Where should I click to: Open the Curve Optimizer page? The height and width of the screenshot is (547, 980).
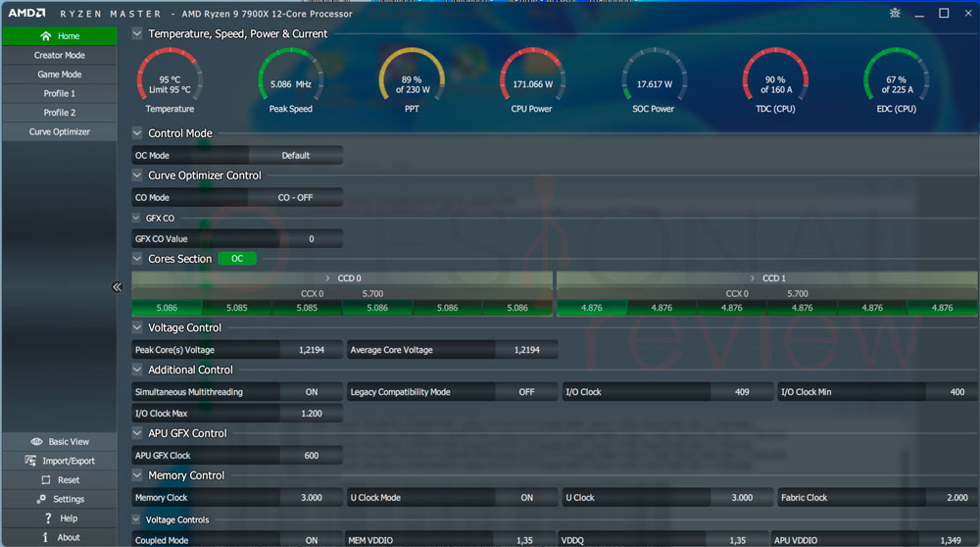click(60, 132)
